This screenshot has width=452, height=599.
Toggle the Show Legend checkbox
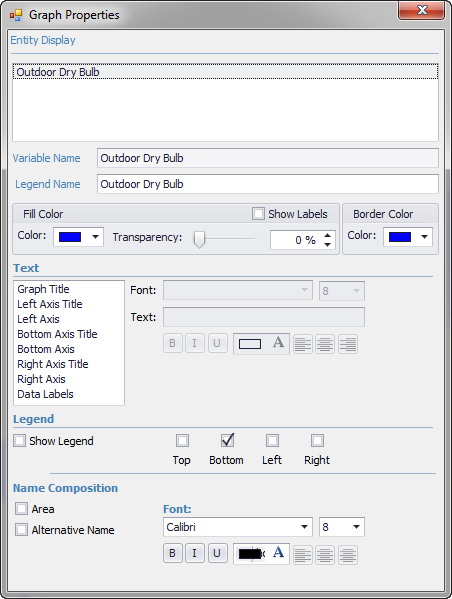click(19, 440)
